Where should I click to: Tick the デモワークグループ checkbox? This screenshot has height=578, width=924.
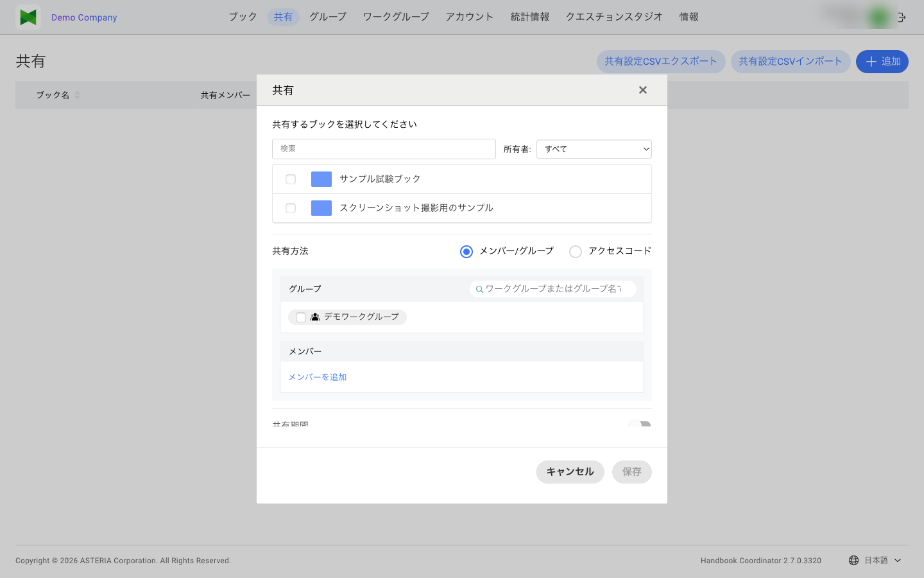pos(301,317)
